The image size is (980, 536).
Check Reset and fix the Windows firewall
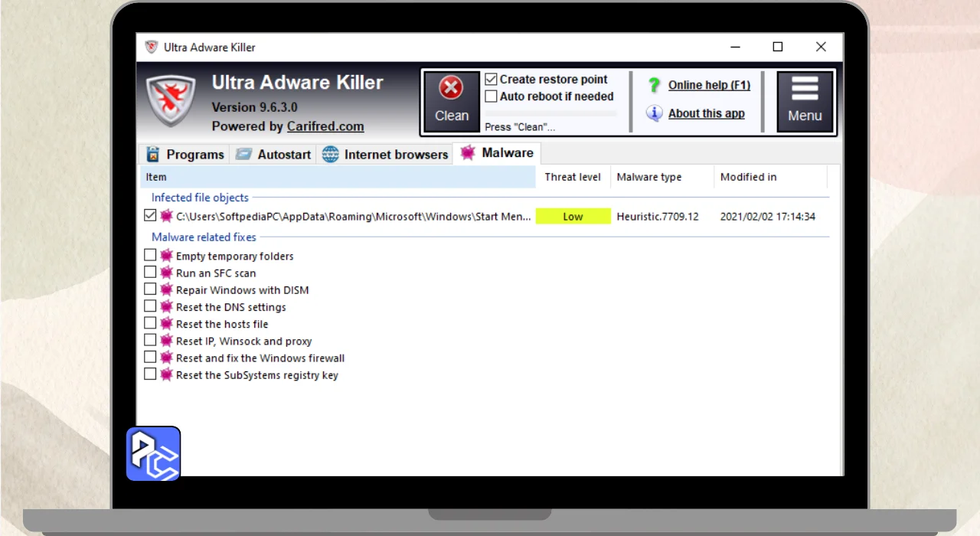point(150,357)
